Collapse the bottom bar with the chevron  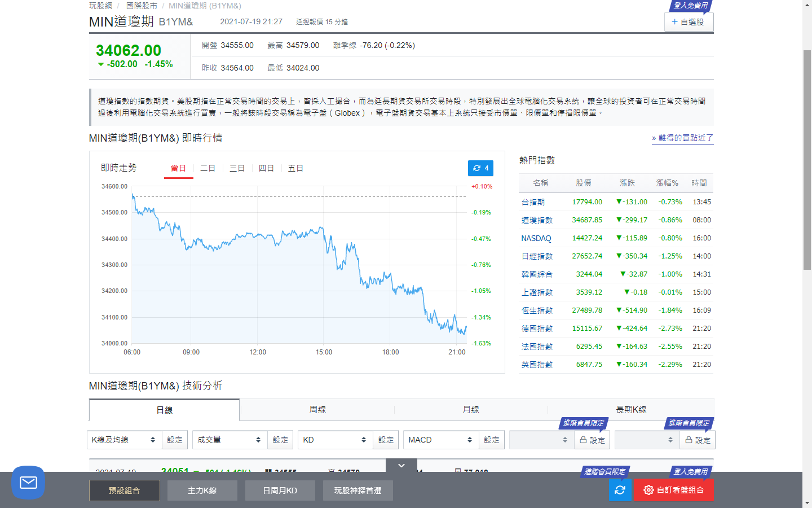pyautogui.click(x=401, y=466)
